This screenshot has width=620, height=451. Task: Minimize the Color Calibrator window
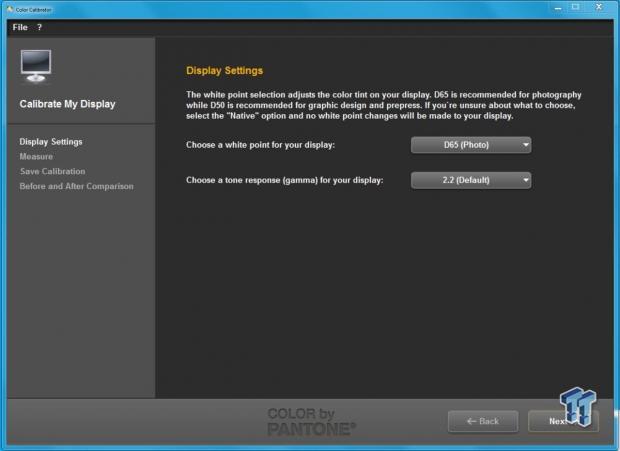click(558, 8)
